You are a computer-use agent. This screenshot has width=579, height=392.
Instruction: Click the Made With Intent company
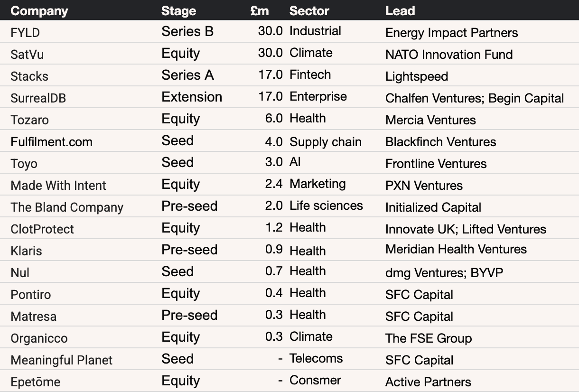pos(58,186)
